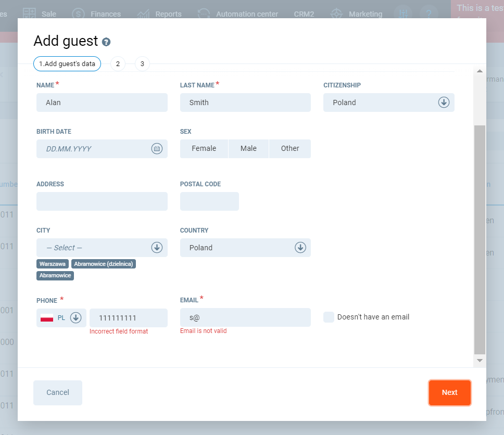Check the Doesn't have an email box
This screenshot has height=435, width=504.
click(329, 317)
